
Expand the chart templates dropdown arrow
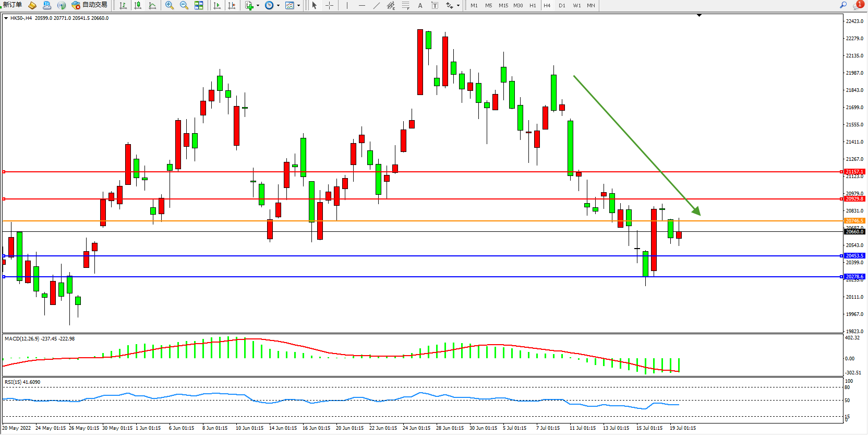click(298, 5)
